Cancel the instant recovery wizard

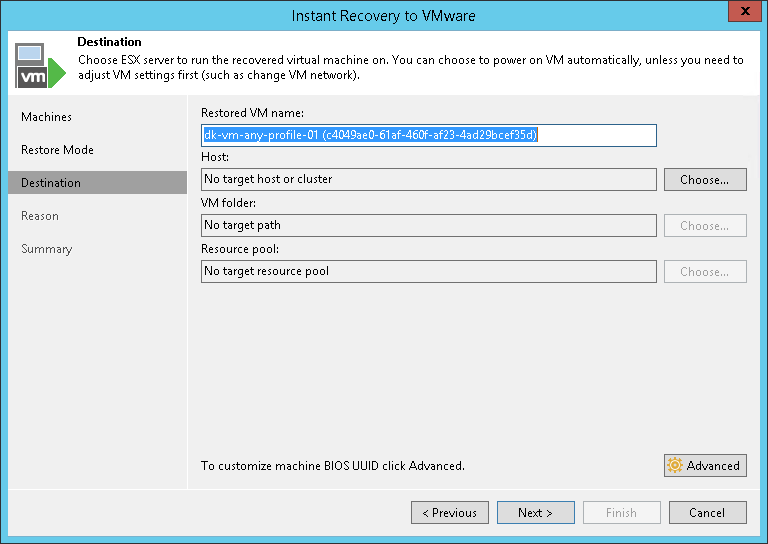point(707,513)
